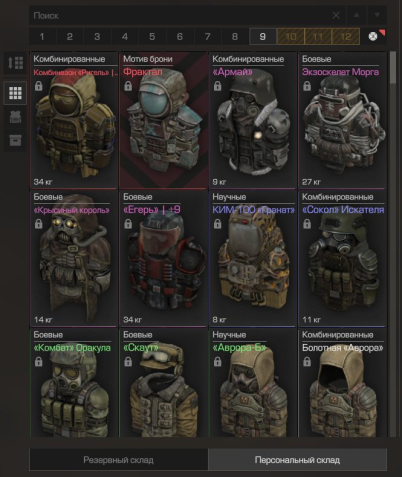Click the inventory vertical scrollbar
Image resolution: width=402 pixels, height=477 pixels.
(x=393, y=244)
